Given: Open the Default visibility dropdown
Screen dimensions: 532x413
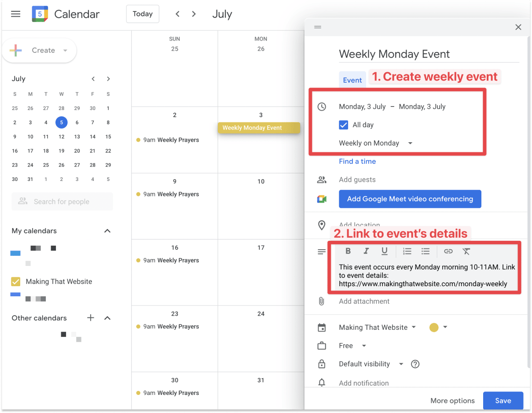Looking at the screenshot, I should (371, 364).
